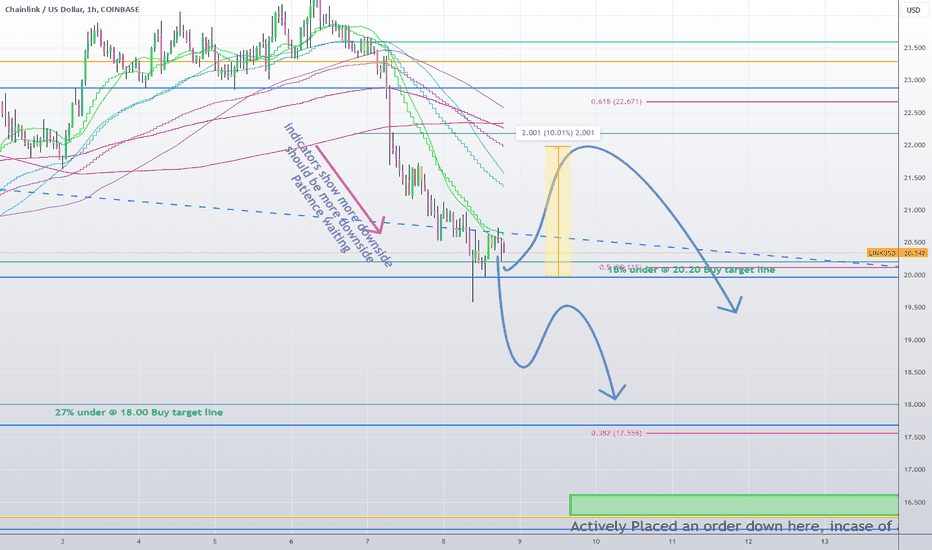Viewport: 932px width, 550px height.
Task: Click date 10 on the time axis
Action: [x=596, y=542]
